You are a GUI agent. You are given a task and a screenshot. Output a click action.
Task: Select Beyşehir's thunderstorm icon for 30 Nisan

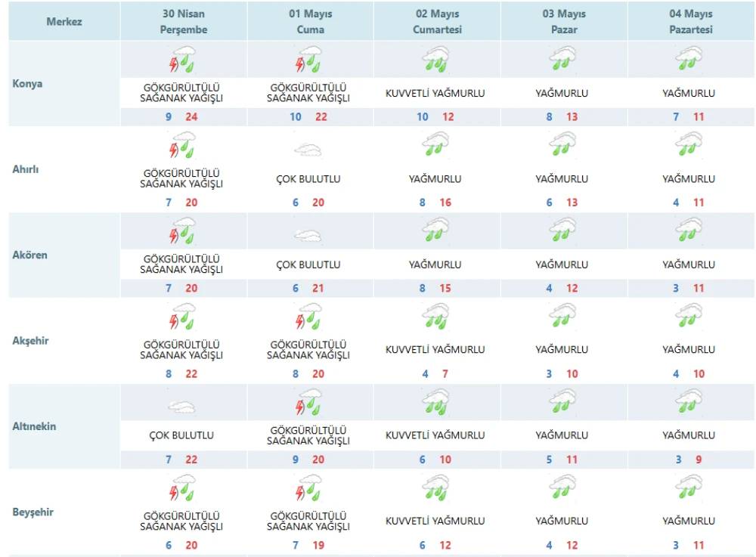pyautogui.click(x=182, y=487)
